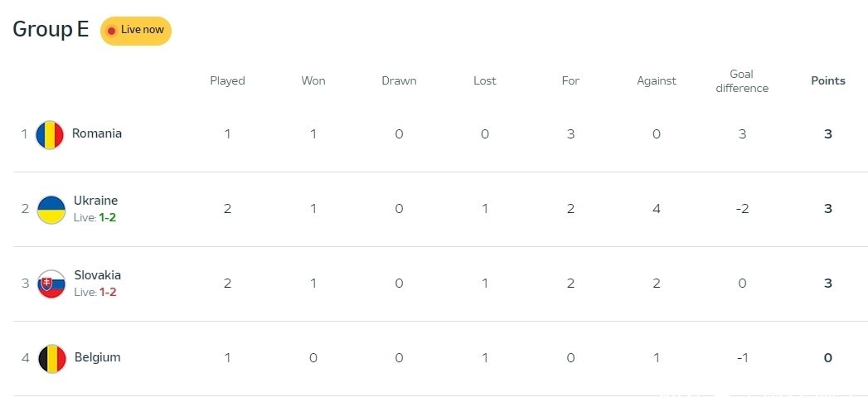Click the Points column header

point(827,80)
